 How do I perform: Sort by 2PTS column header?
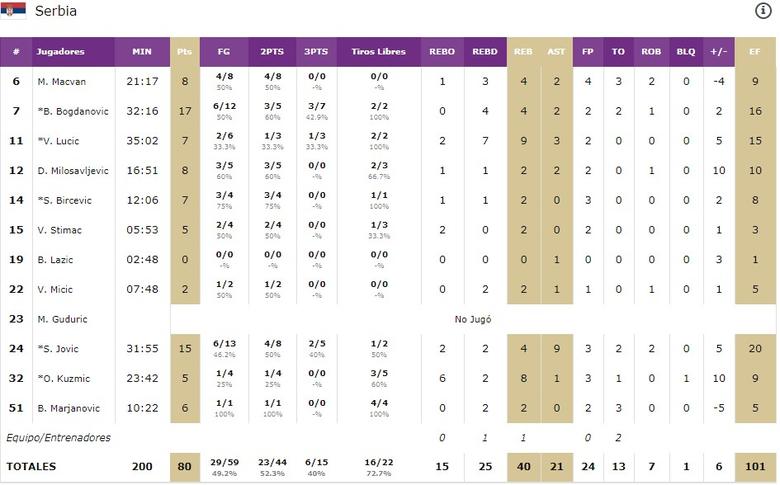(272, 51)
